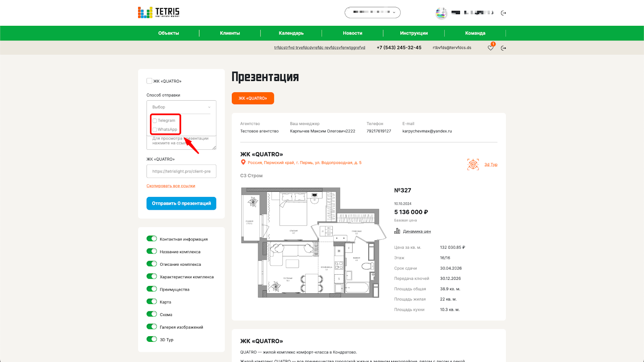Screen dimensions: 644x362
Task: Open the Объекты menu
Action: 169,33
